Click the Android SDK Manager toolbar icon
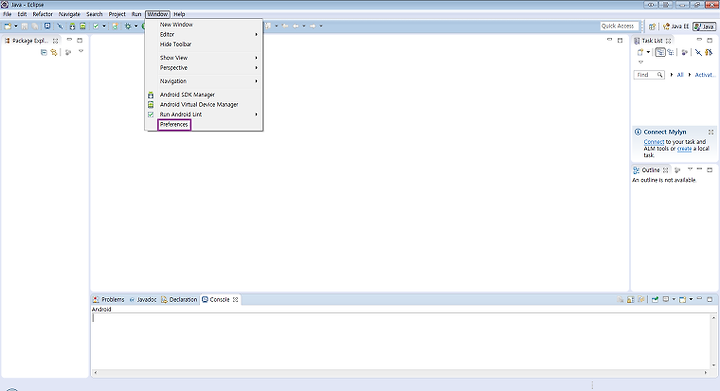The height and width of the screenshot is (391, 720). click(72, 26)
